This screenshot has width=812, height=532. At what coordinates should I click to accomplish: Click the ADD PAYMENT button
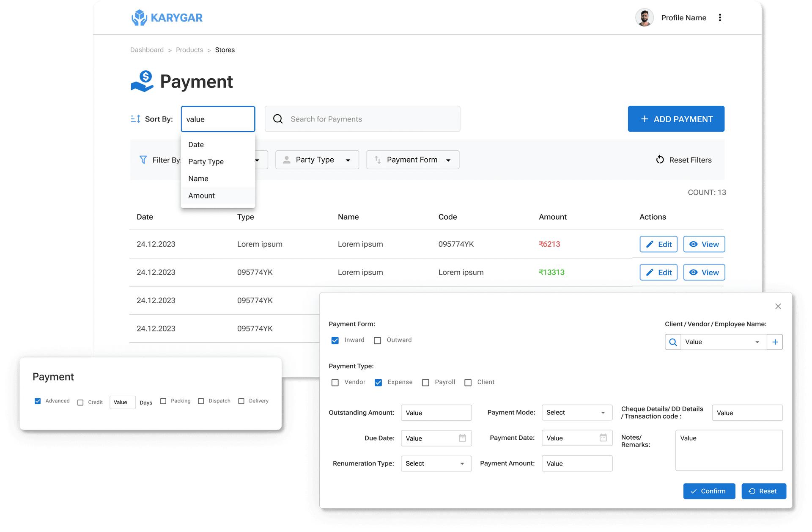point(676,119)
